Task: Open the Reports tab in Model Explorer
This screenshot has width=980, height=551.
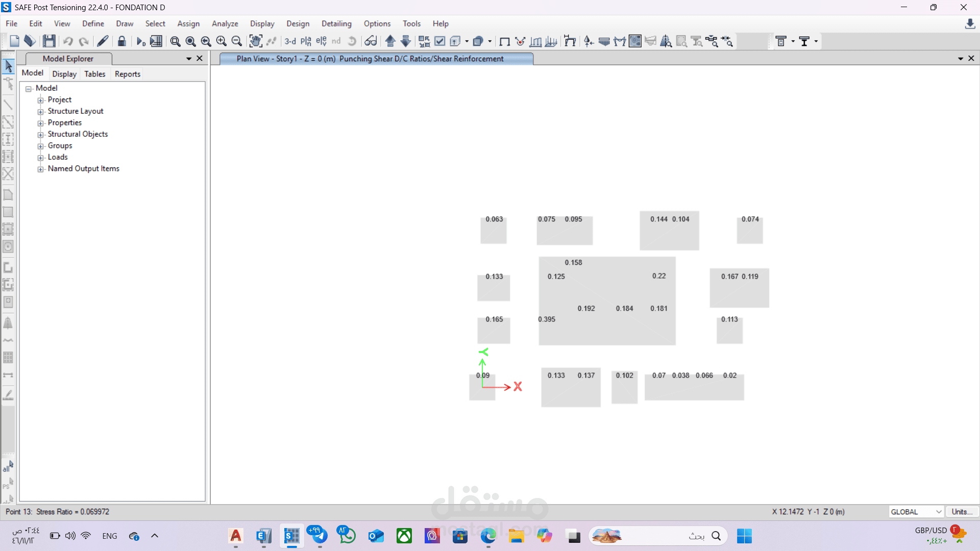Action: coord(127,74)
